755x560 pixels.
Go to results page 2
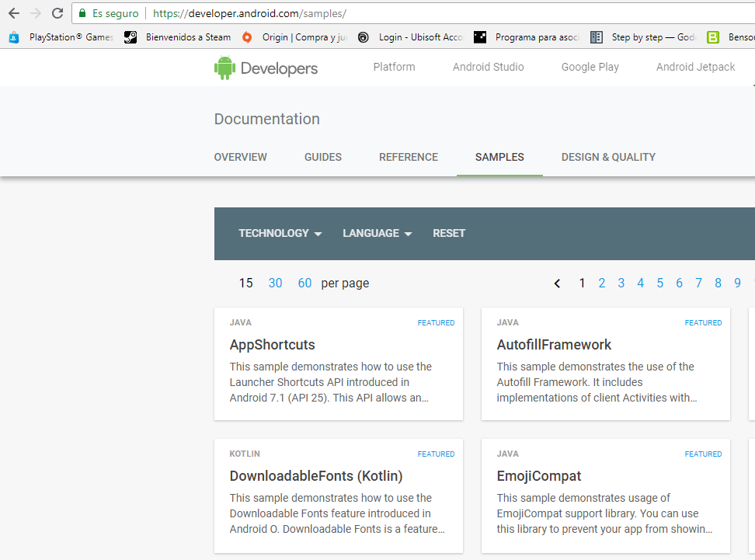[602, 283]
